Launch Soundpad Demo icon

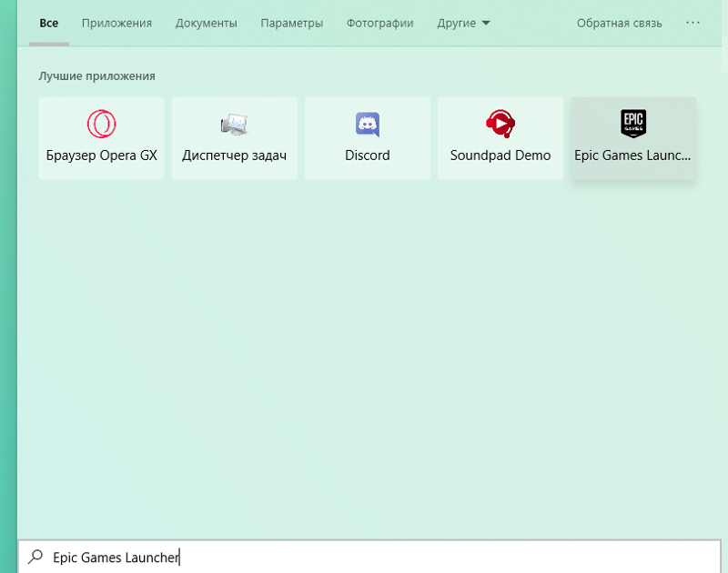[500, 124]
